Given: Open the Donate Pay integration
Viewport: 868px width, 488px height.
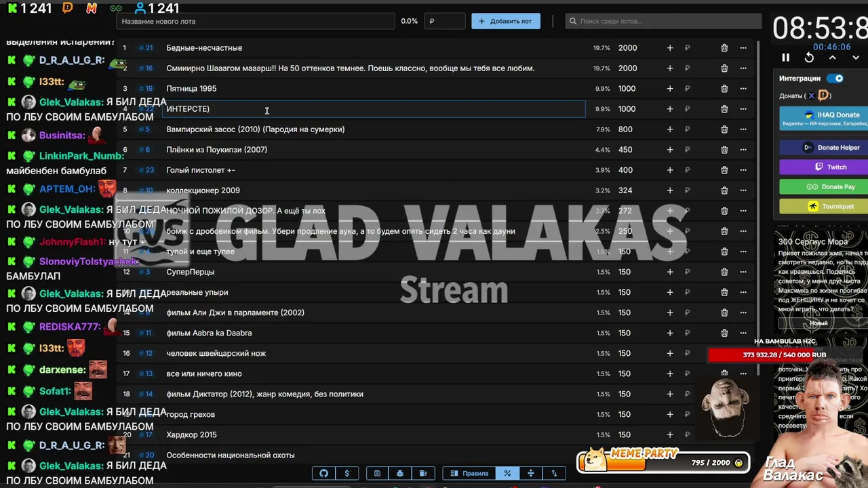Looking at the screenshot, I should tap(824, 186).
